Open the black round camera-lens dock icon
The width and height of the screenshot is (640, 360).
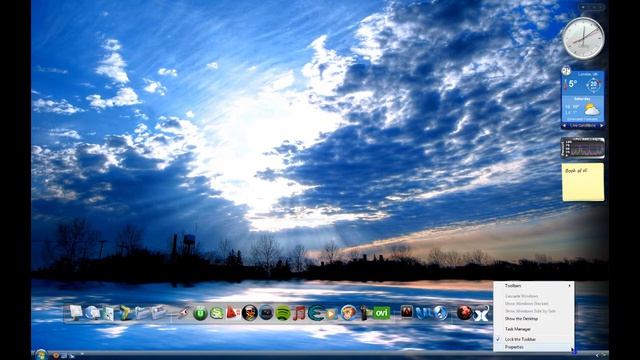(266, 313)
